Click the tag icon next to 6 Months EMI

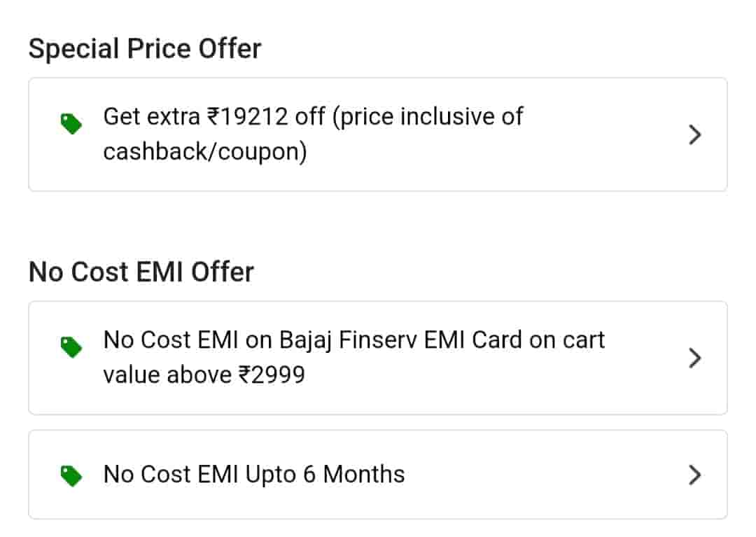tap(71, 476)
